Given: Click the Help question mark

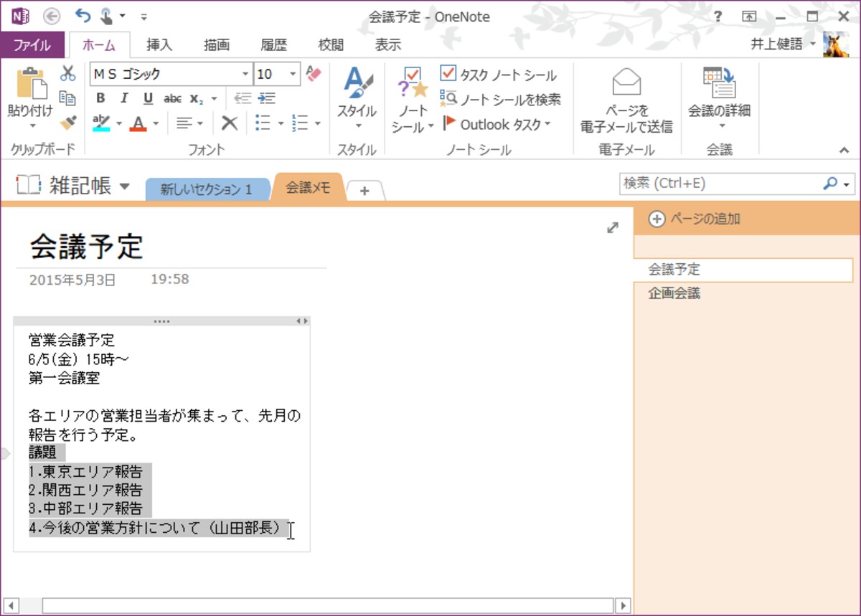Looking at the screenshot, I should click(x=718, y=16).
